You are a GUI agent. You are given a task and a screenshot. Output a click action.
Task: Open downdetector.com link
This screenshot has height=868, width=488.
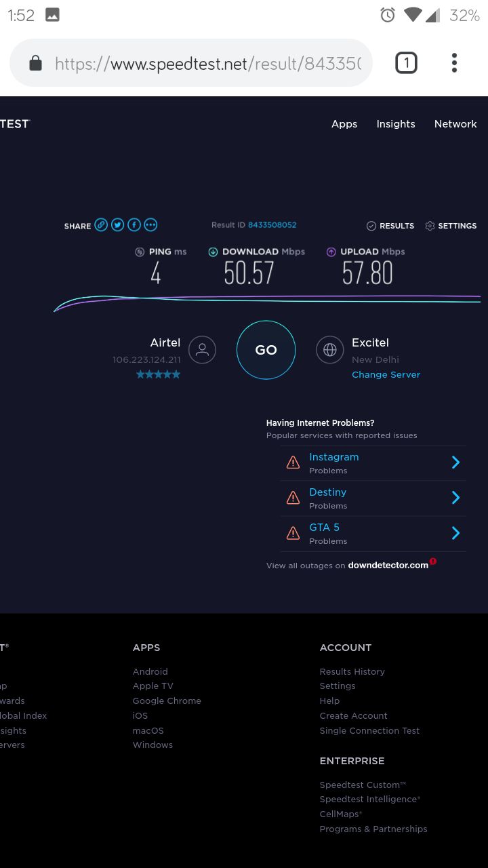[388, 565]
